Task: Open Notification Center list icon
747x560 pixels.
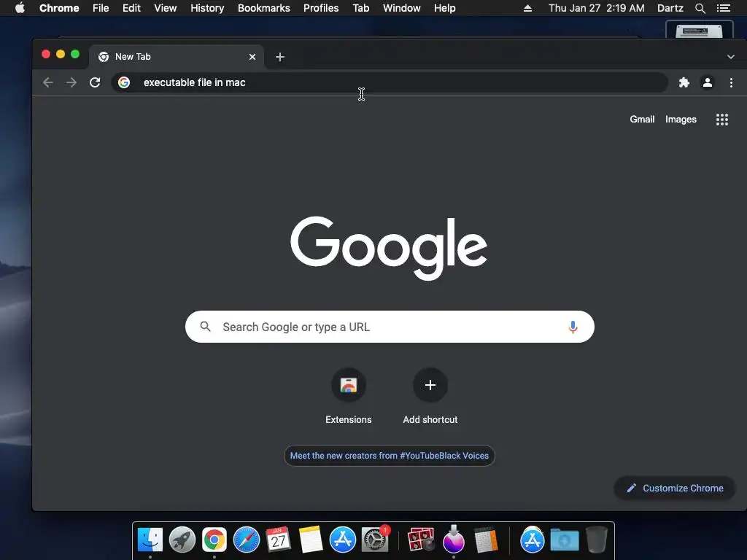Action: [724, 8]
